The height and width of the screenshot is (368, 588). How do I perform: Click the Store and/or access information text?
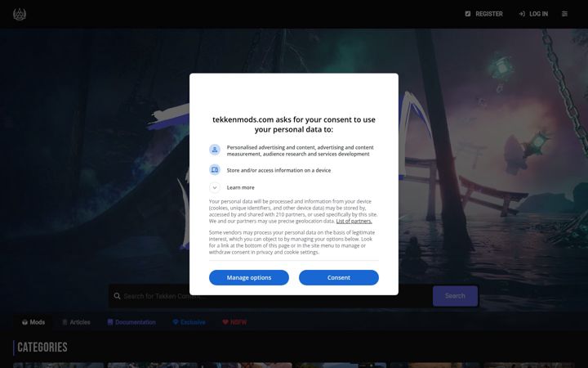[278, 170]
